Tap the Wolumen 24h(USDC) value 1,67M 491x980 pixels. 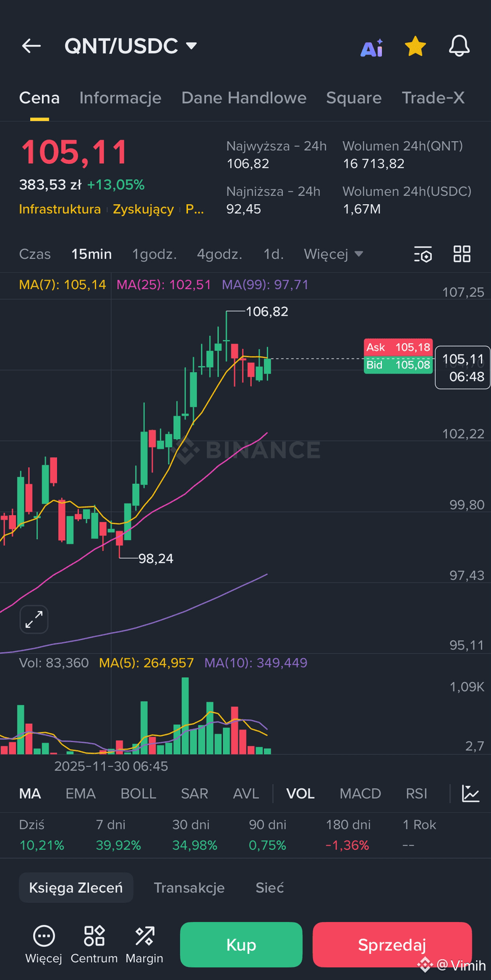pos(362,209)
